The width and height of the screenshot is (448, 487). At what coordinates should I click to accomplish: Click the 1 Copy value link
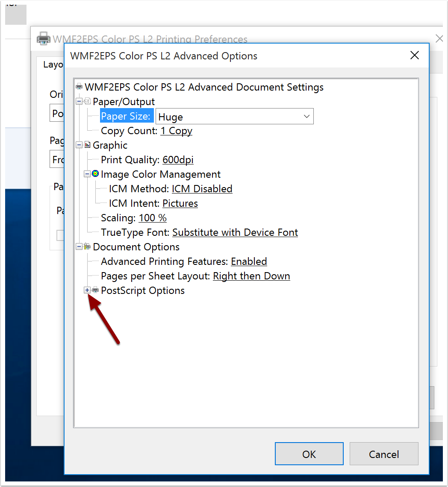click(176, 131)
